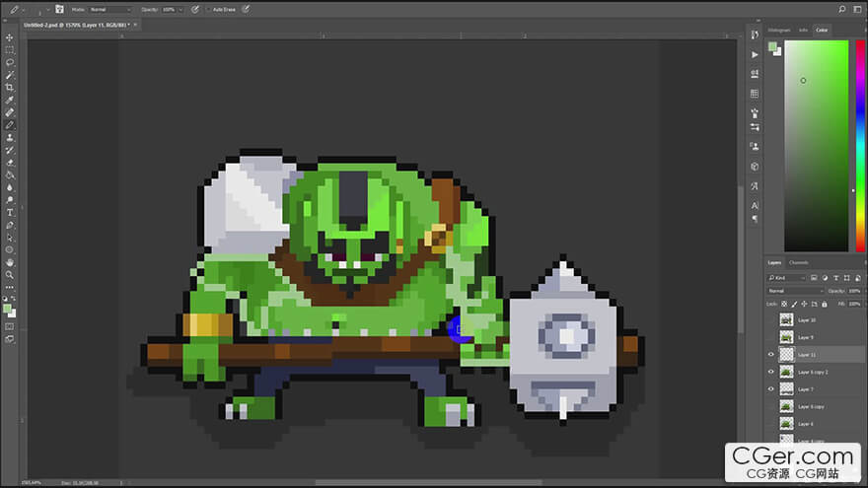Select Layer 6 copy 2 in Layers panel
The image size is (868, 488).
tap(814, 372)
